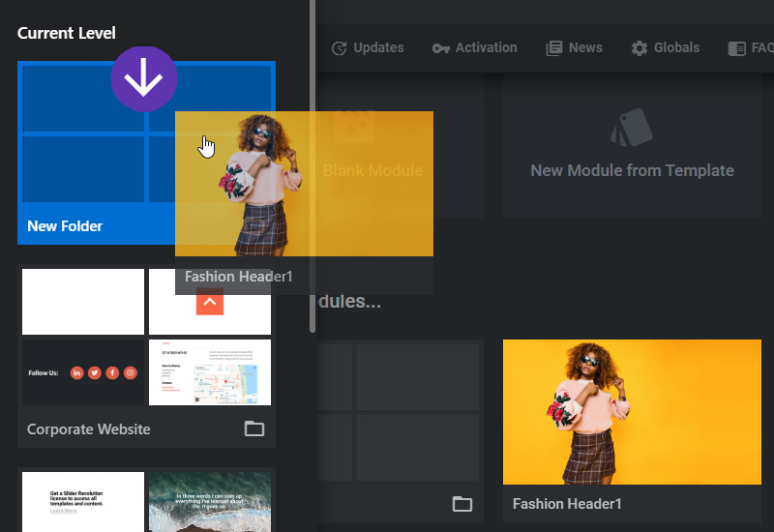
Task: Click New Module from Template card
Action: (632, 146)
